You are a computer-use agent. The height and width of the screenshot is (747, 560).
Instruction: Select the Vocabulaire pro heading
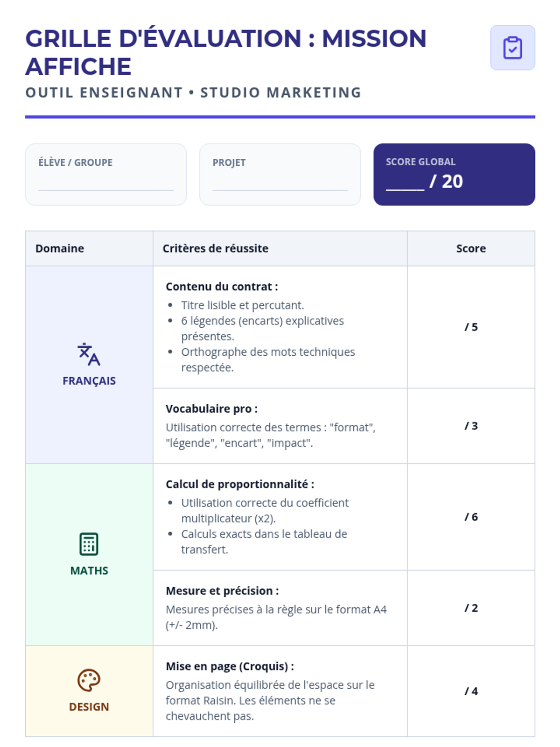pyautogui.click(x=211, y=409)
